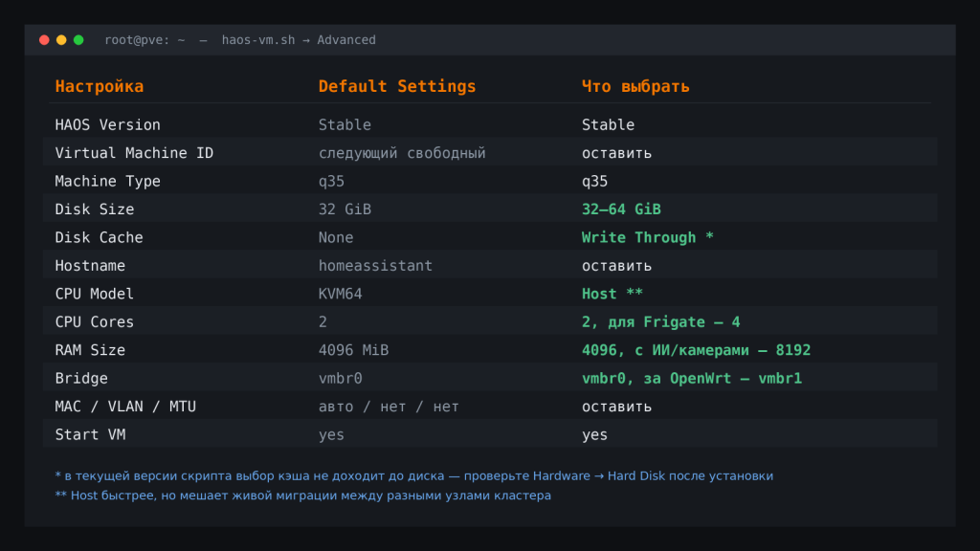This screenshot has width=980, height=551.
Task: Click the 'Bridge' setting name
Action: point(81,378)
